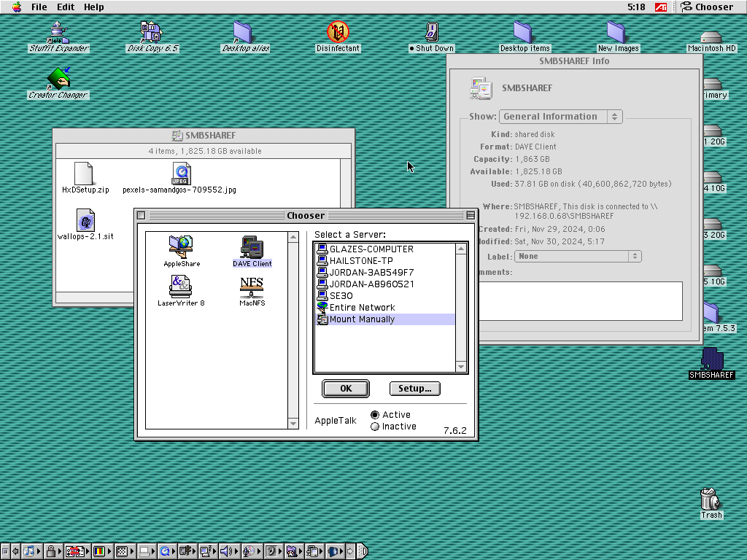Select HxDSetup.zip file icon in SMBSHAREF window
Image resolution: width=747 pixels, height=560 pixels.
pos(85,178)
